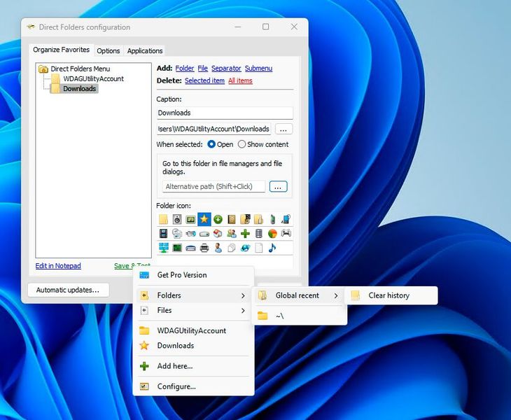
Task: Click into the Caption text field
Action: point(225,113)
